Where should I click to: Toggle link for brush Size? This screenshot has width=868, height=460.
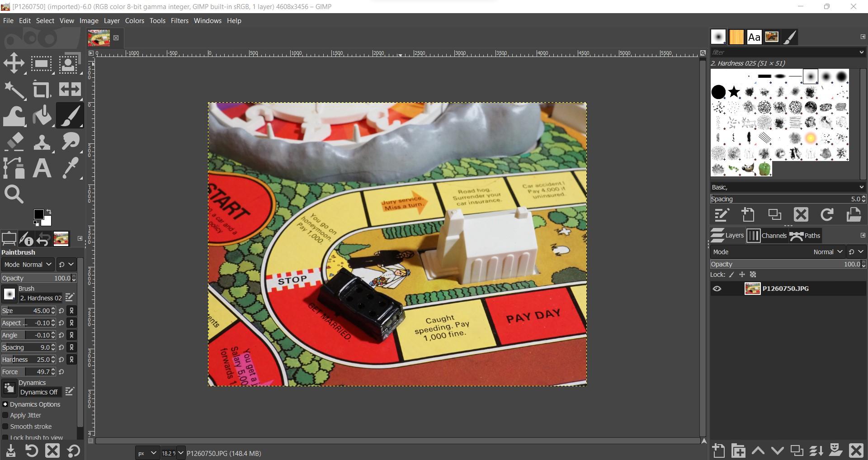[71, 311]
